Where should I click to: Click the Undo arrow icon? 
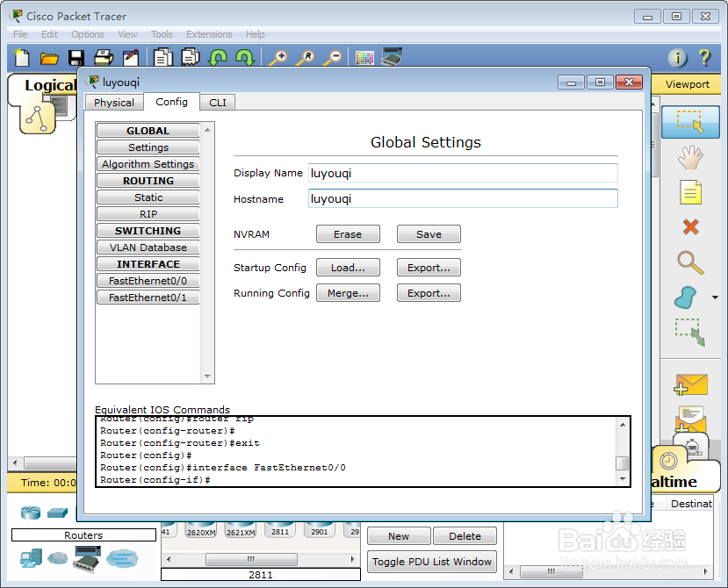point(217,58)
